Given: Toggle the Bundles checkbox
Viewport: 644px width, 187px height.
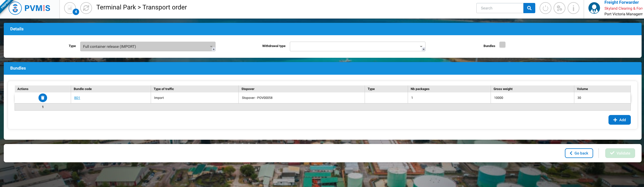Looking at the screenshot, I should point(502,45).
